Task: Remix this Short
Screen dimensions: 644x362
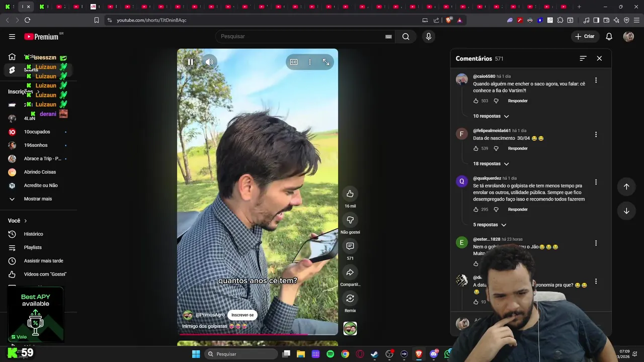Action: [350, 298]
